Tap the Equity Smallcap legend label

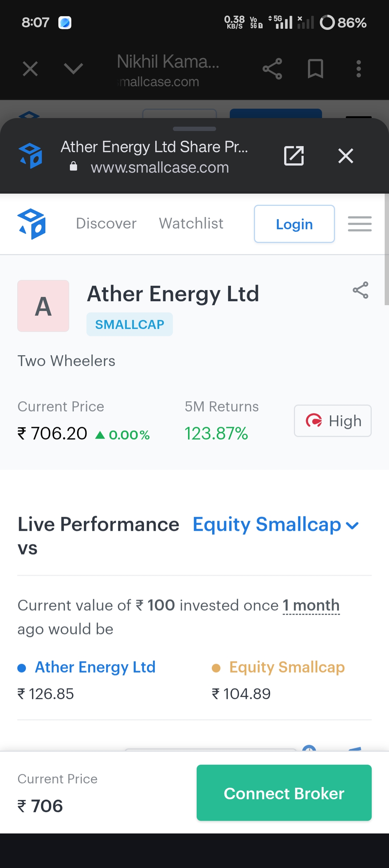287,667
